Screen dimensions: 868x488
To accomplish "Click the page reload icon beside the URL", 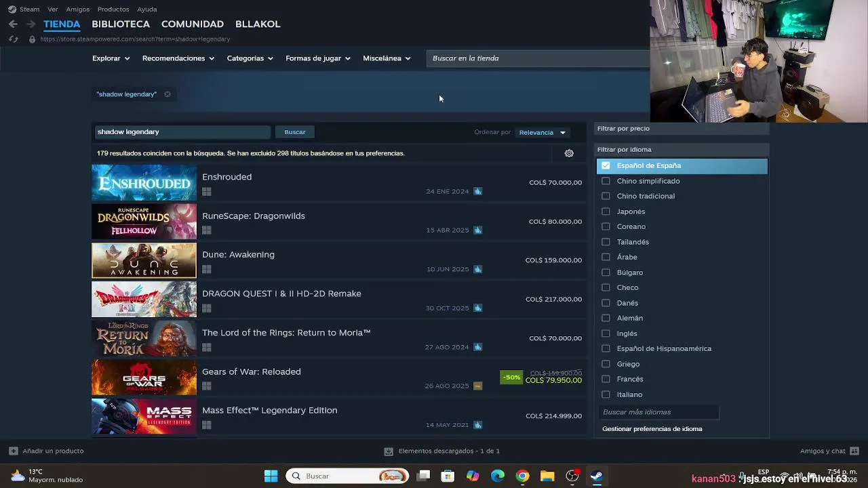I will [13, 39].
